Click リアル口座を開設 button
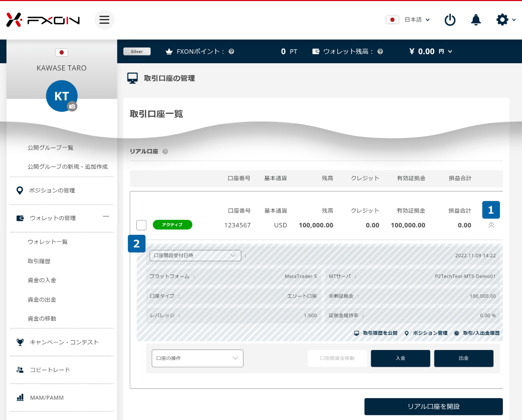 (x=434, y=406)
